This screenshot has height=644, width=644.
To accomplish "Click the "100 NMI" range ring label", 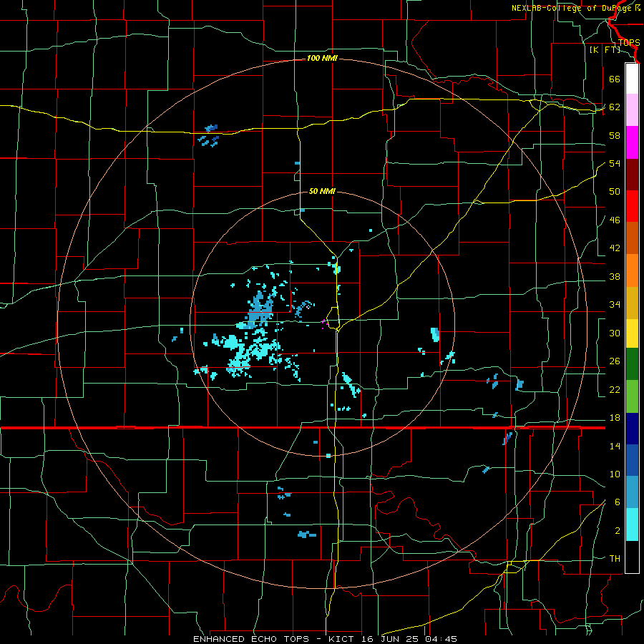I will coord(322,59).
